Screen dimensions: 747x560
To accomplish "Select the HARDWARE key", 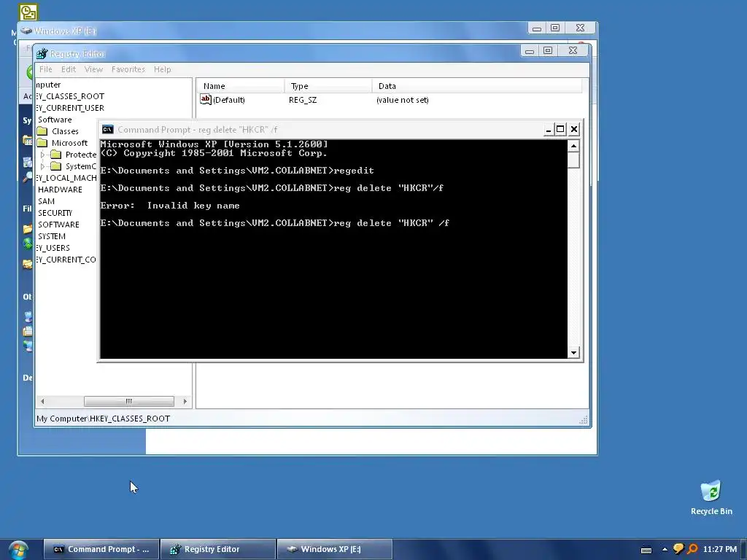I will click(x=60, y=190).
